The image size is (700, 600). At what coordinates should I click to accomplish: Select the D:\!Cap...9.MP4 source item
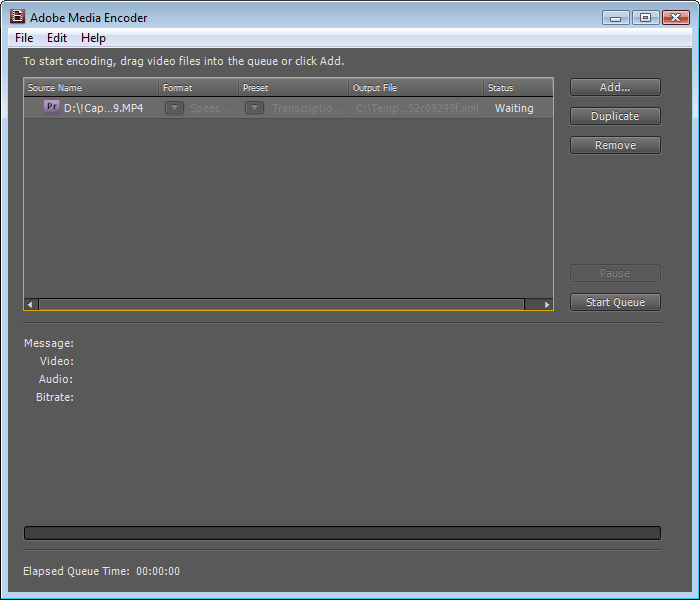pyautogui.click(x=104, y=108)
